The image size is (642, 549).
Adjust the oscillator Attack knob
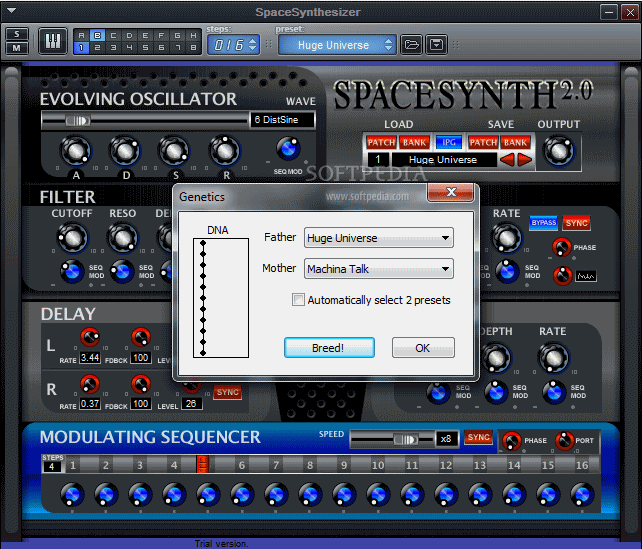pyautogui.click(x=76, y=151)
